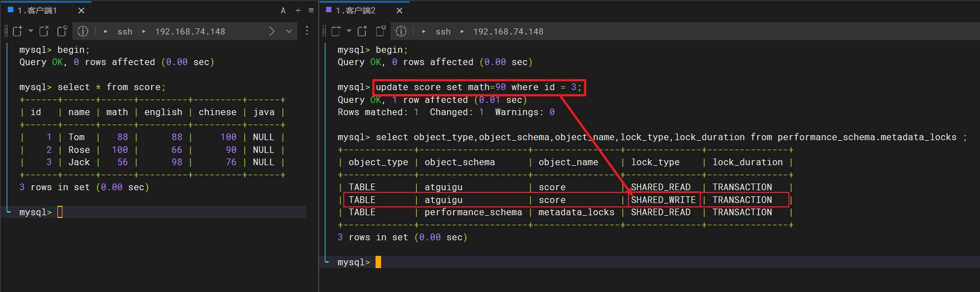Image resolution: width=980 pixels, height=292 pixels.
Task: Click the 'english' column header
Action: 163,112
